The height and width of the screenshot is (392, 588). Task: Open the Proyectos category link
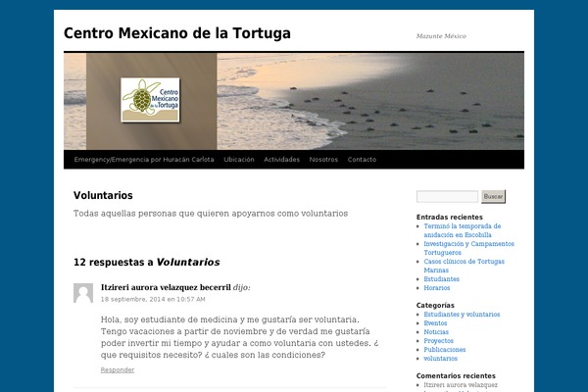pos(438,341)
